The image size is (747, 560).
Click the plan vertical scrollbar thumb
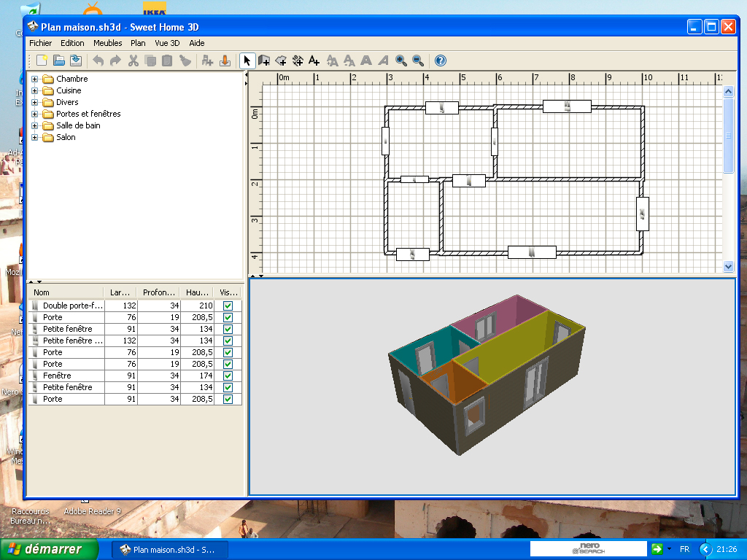coord(728,136)
